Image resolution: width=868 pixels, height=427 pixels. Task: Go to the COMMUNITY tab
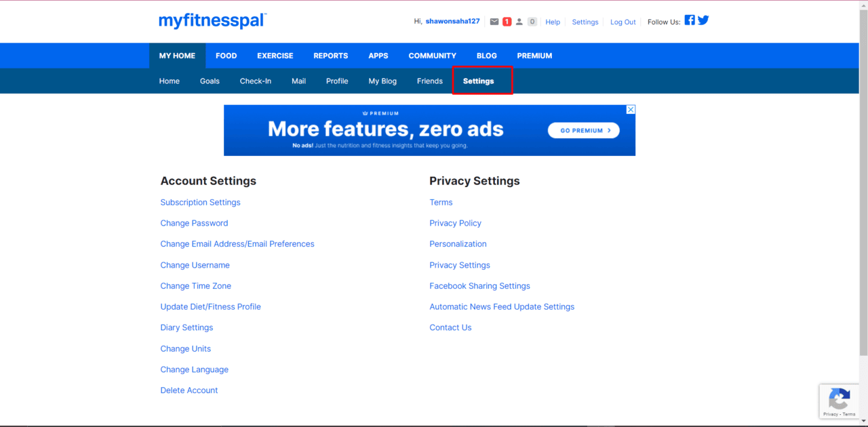click(433, 56)
